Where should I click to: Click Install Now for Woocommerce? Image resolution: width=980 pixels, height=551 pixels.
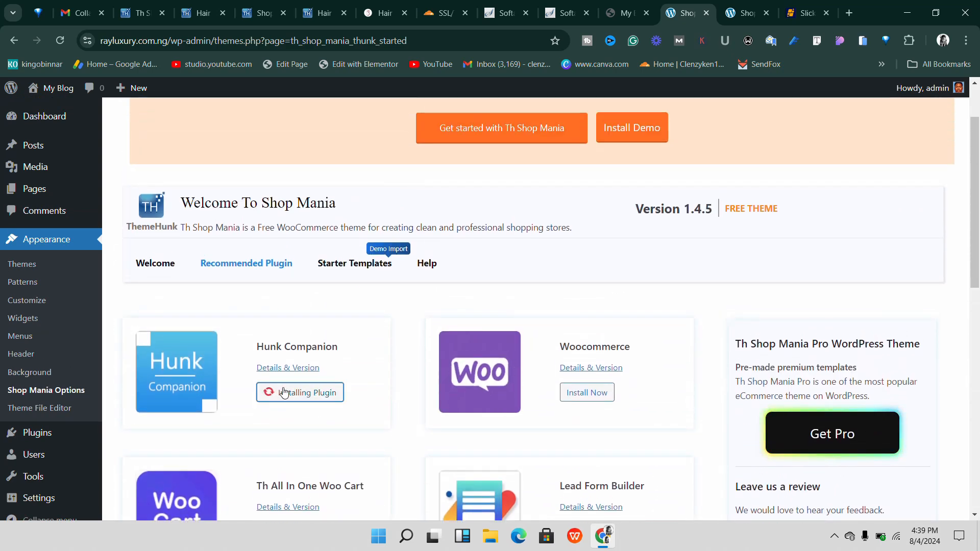click(587, 392)
